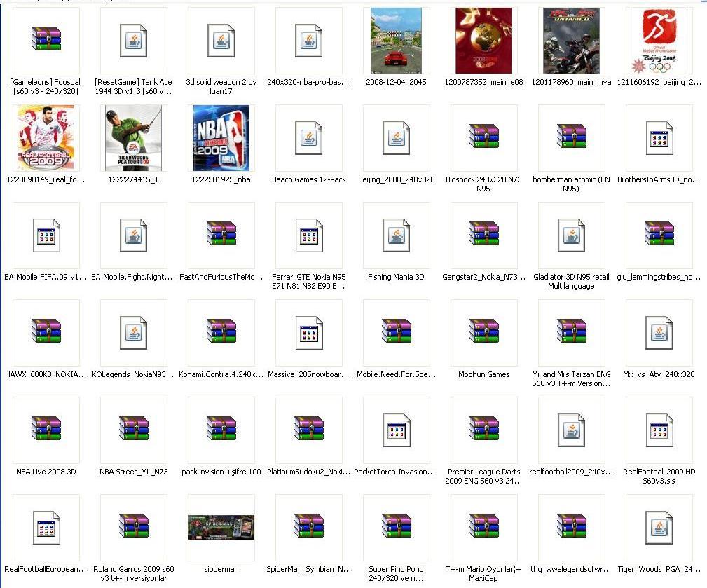Select the "Premier League Darts 2009" file name

[x=483, y=476]
